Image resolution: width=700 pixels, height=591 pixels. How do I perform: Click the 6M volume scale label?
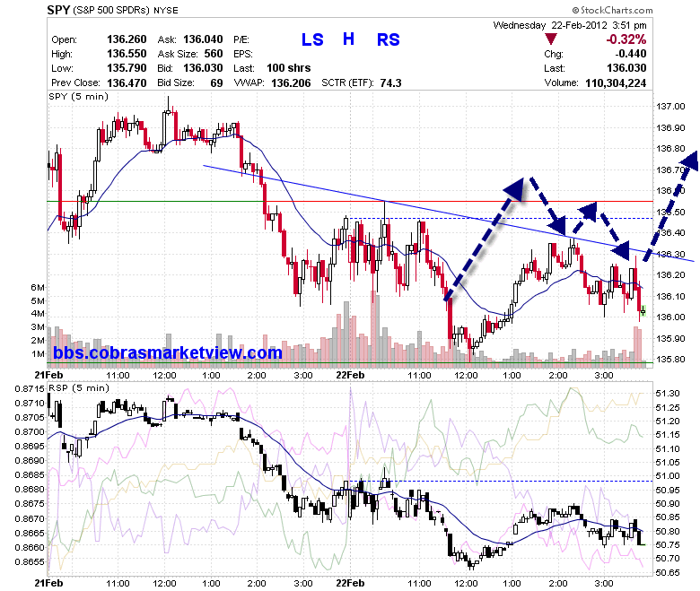tap(38, 287)
